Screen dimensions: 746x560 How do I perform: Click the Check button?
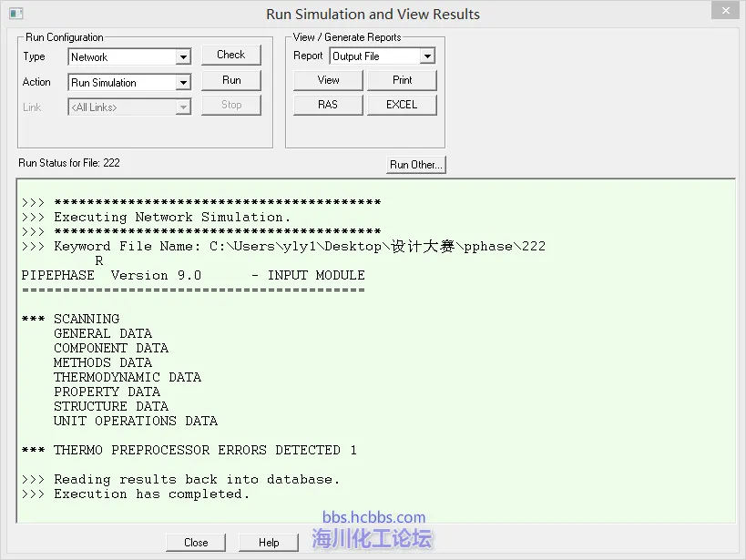(231, 55)
